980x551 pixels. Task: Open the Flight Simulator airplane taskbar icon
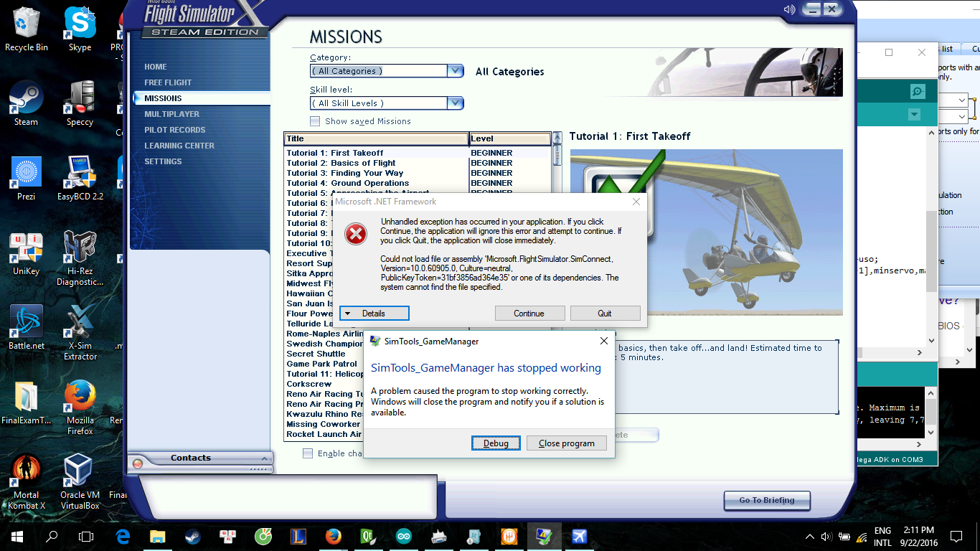[x=579, y=537]
